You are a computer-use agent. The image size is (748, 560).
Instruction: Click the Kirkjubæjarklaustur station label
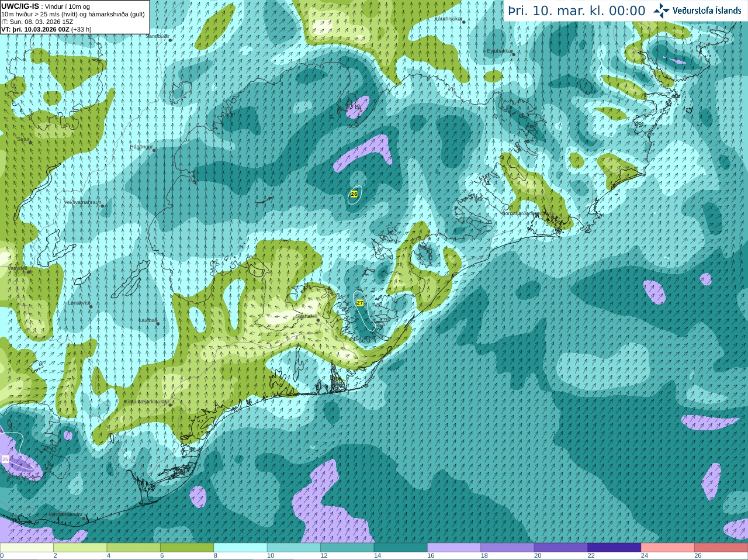click(147, 402)
